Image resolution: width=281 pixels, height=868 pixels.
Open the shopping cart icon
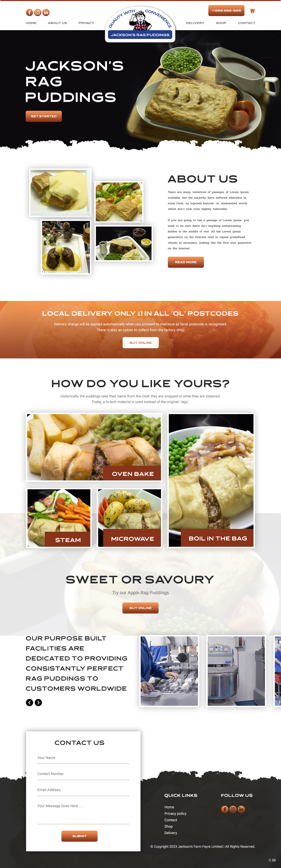(252, 11)
